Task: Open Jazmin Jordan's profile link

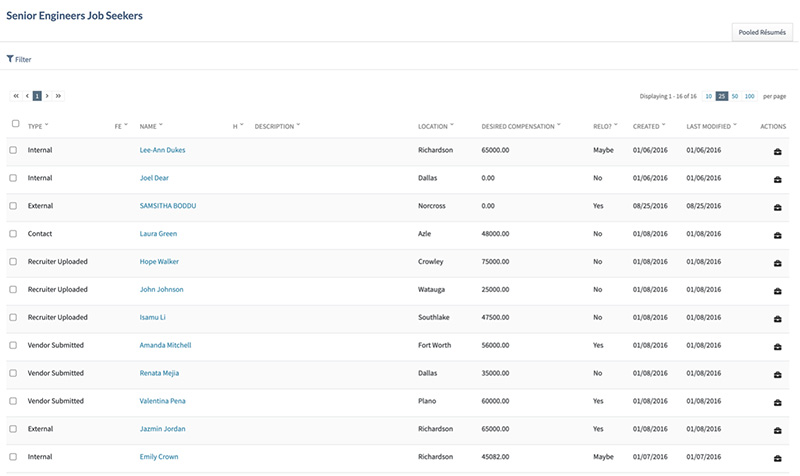Action: 162,429
